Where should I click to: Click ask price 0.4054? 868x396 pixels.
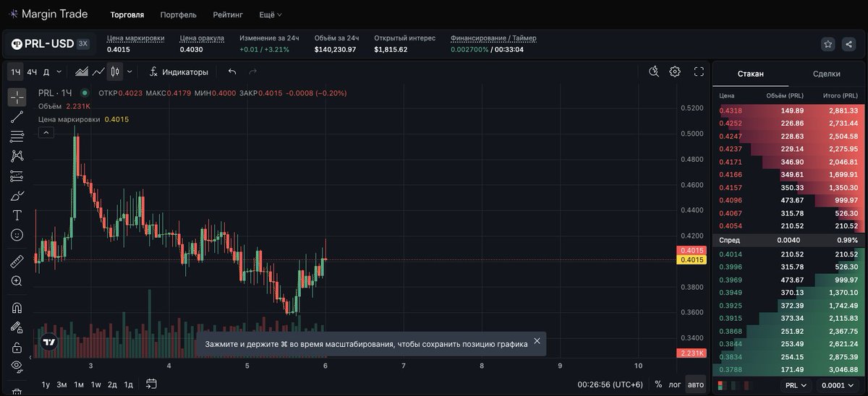click(x=731, y=226)
